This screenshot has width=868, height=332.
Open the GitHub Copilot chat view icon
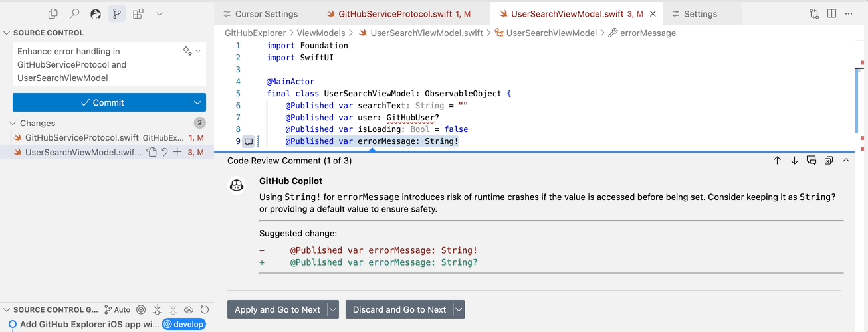coord(96,13)
